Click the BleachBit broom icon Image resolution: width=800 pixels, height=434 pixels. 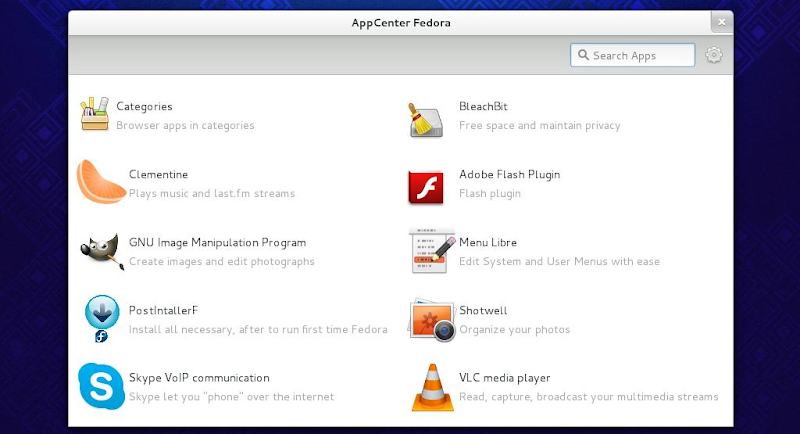click(x=426, y=119)
